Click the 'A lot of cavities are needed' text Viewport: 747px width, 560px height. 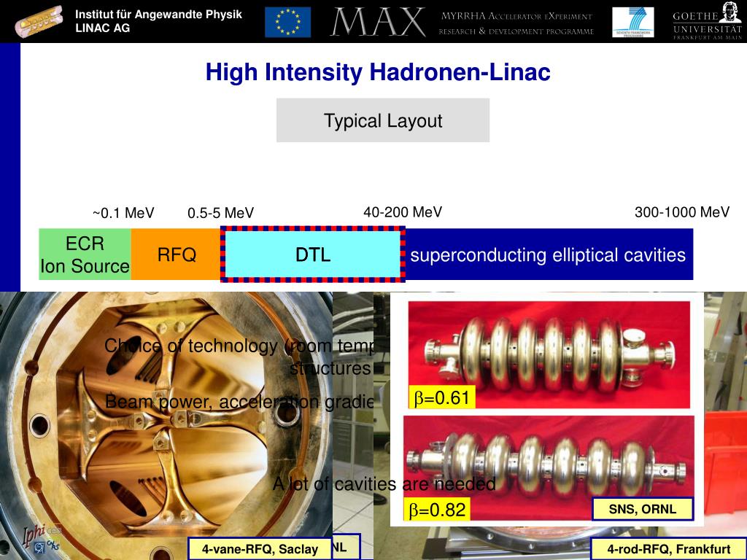pos(384,484)
